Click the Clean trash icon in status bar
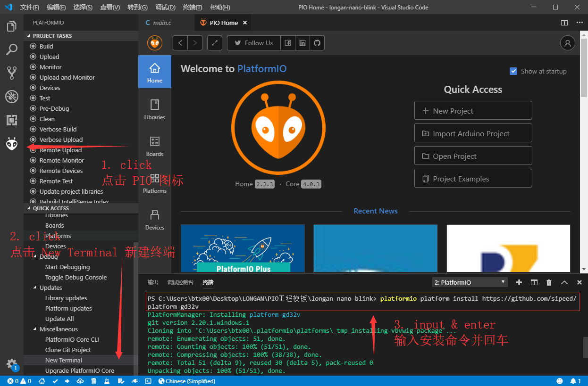Screen dimensions: 588x386 (x=94, y=381)
